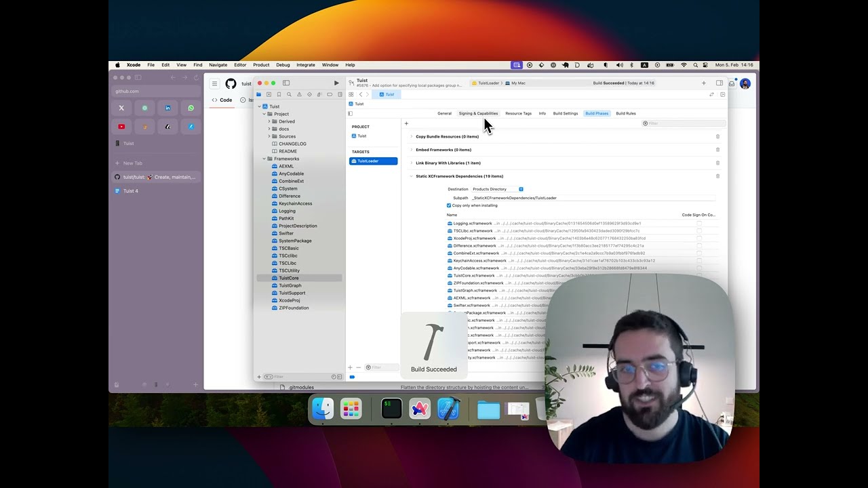Screen dimensions: 868x488
Task: Switch to Build Rules tab
Action: pyautogui.click(x=626, y=113)
